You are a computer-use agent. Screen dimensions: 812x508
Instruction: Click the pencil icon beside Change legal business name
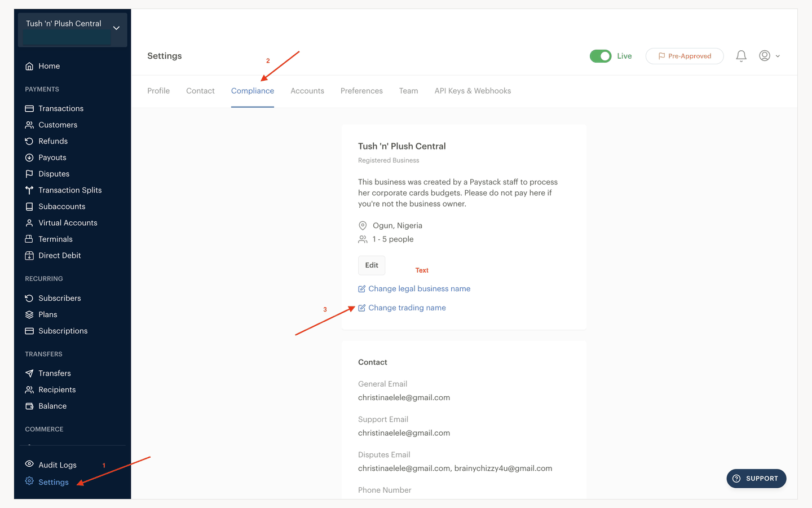[362, 289]
